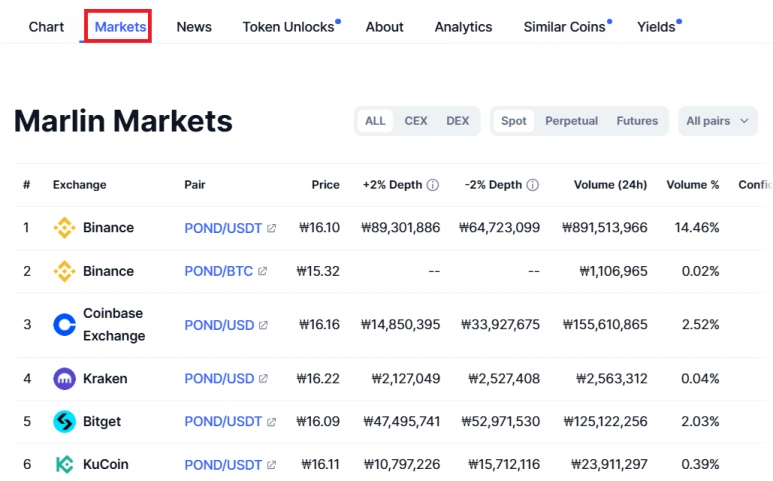Image resolution: width=773 pixels, height=481 pixels.
Task: Select the Futures market type
Action: tap(637, 121)
